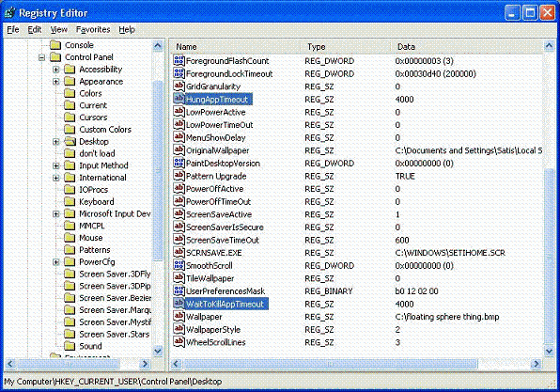This screenshot has width=560, height=392.
Task: Click the SmoothScroll DWORD icon
Action: click(x=179, y=265)
